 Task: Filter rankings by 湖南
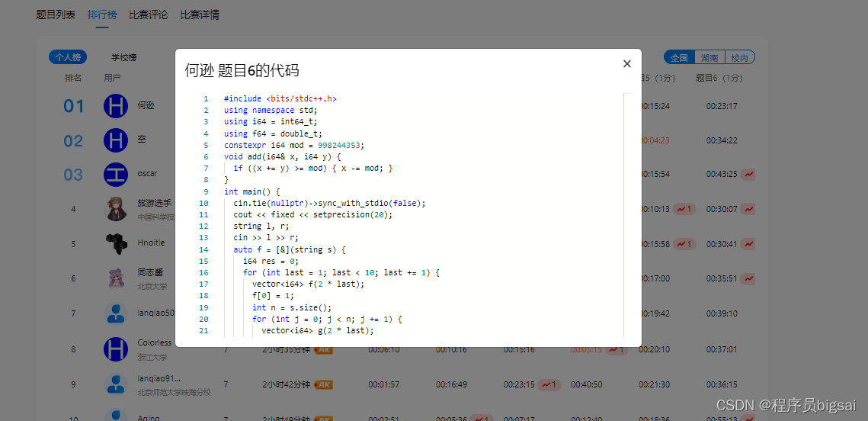tap(709, 58)
